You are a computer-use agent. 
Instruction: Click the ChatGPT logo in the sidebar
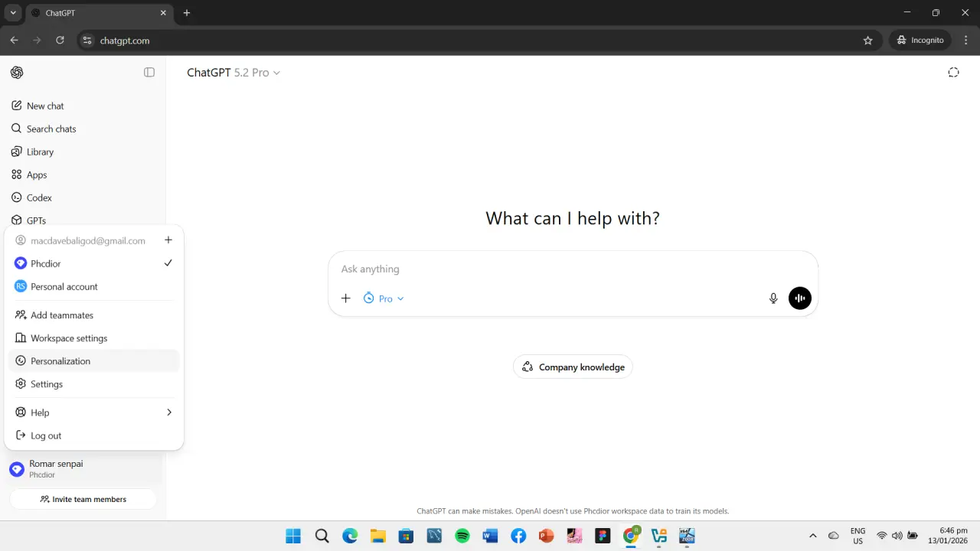17,73
